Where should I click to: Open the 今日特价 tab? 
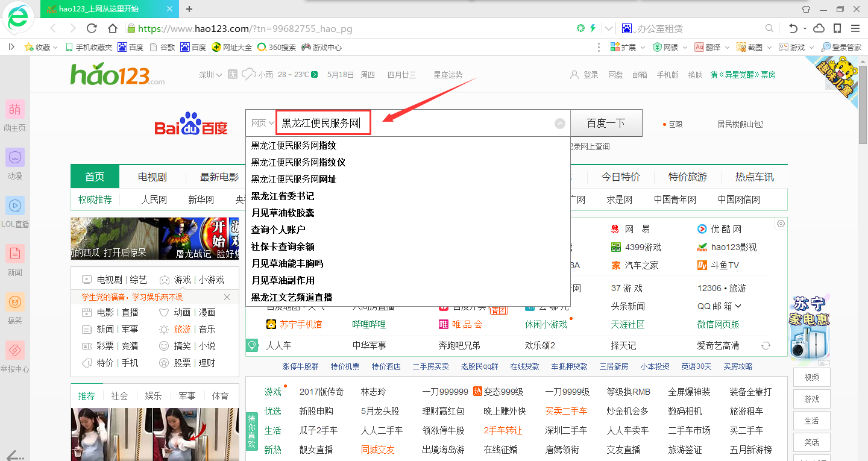point(621,177)
